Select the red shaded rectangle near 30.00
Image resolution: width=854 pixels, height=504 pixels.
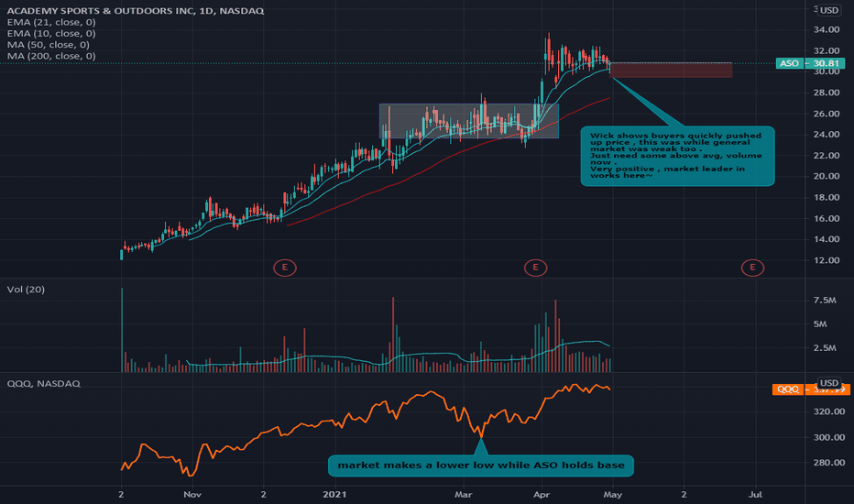point(671,70)
